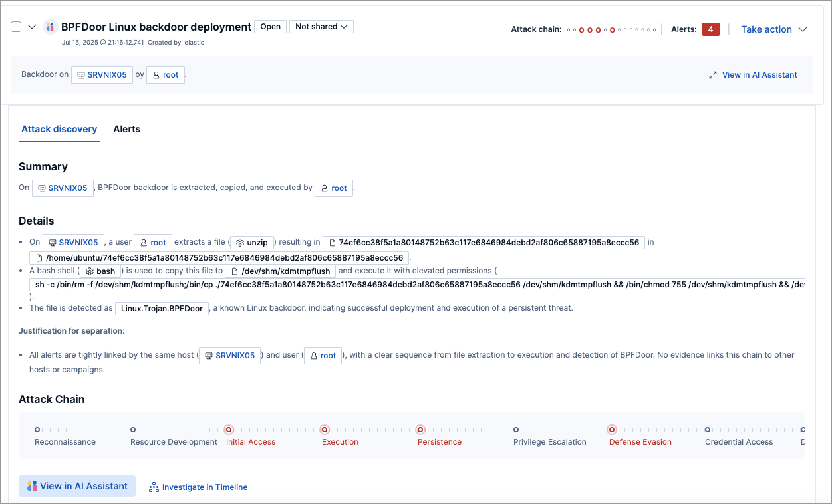
Task: Select the BPFDoor discovery checkbox
Action: (16, 27)
